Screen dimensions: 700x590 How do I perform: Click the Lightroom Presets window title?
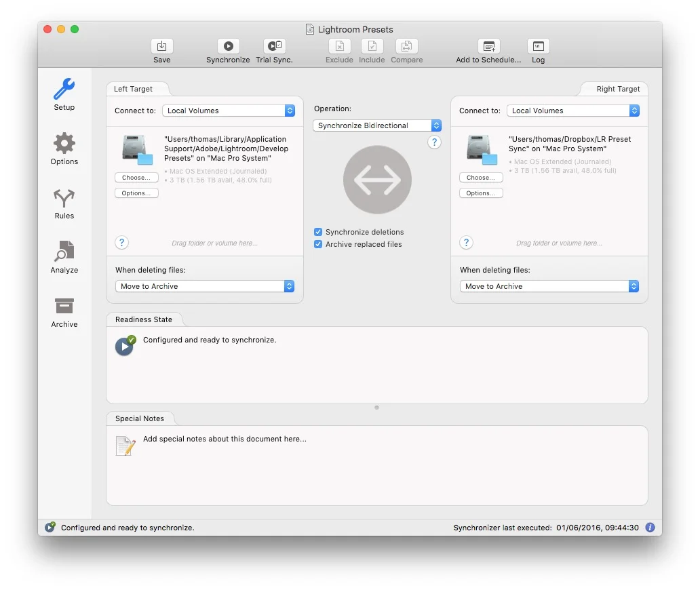coord(355,29)
